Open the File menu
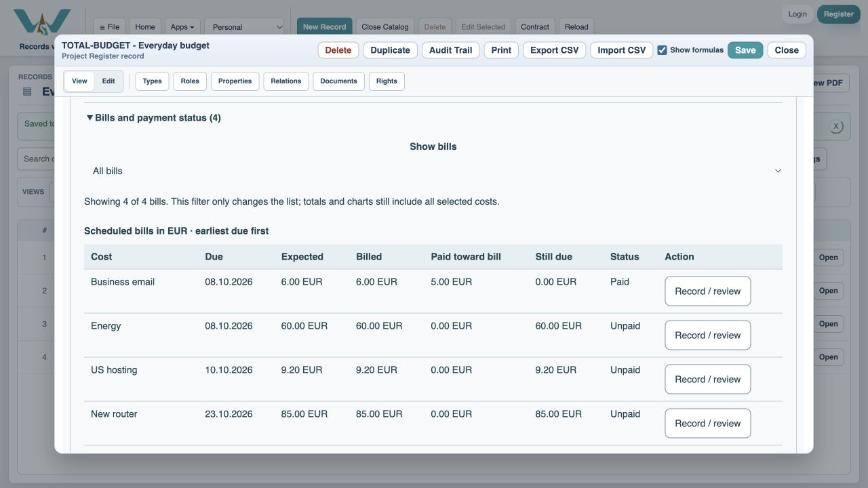 [x=109, y=27]
